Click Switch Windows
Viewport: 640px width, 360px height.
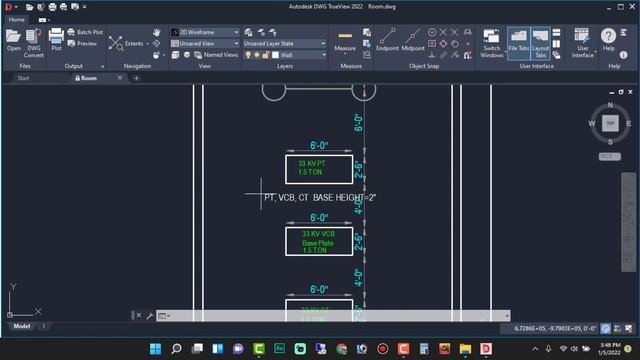pos(491,43)
